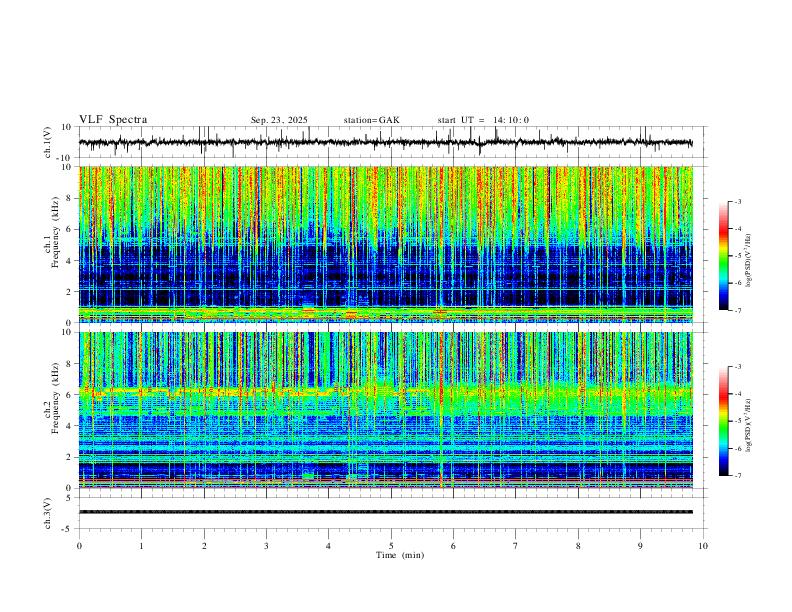Select the date text "Sep. 23, 2025"
The image size is (792, 612).
279,120
